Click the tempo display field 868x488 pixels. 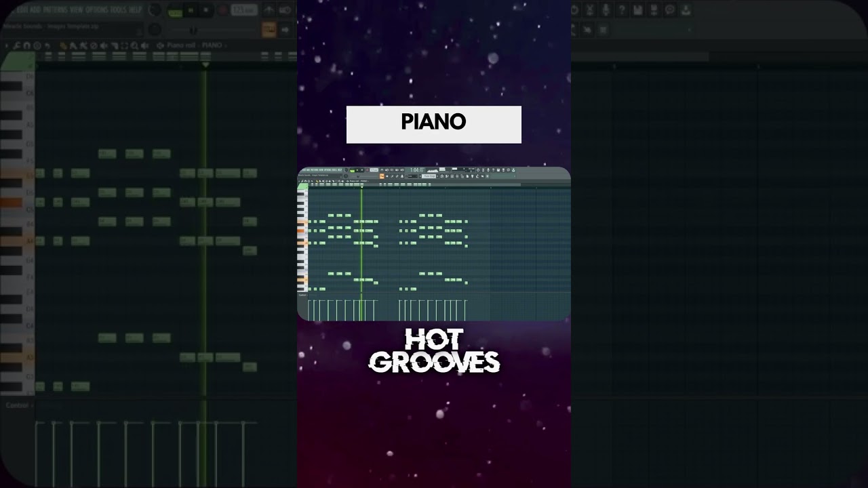pyautogui.click(x=244, y=10)
